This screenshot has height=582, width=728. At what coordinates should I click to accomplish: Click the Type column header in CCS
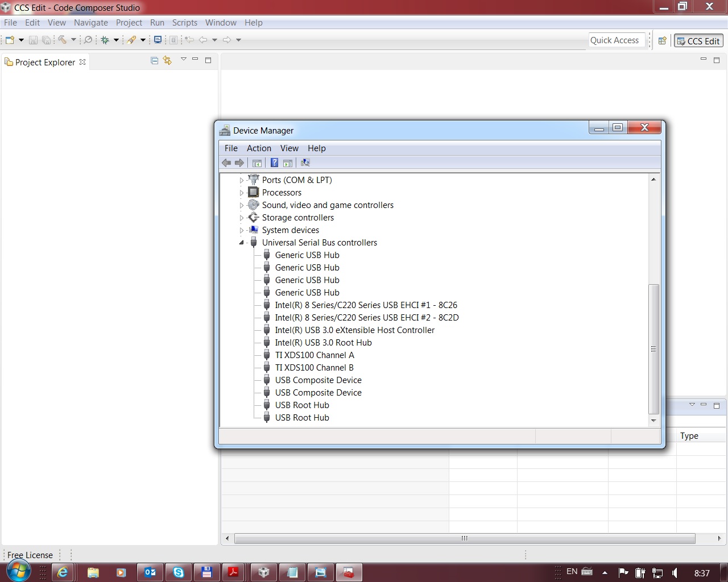701,436
